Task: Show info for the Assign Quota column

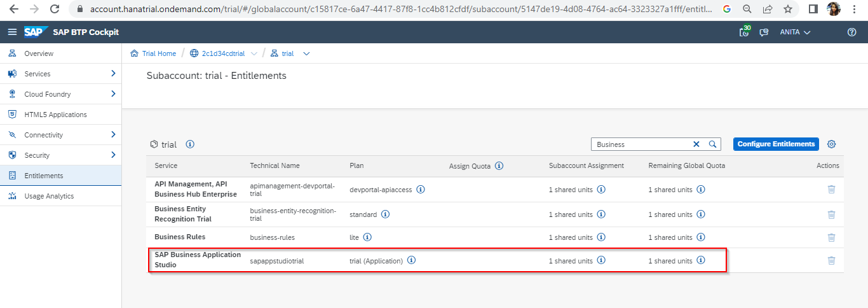Action: tap(499, 166)
